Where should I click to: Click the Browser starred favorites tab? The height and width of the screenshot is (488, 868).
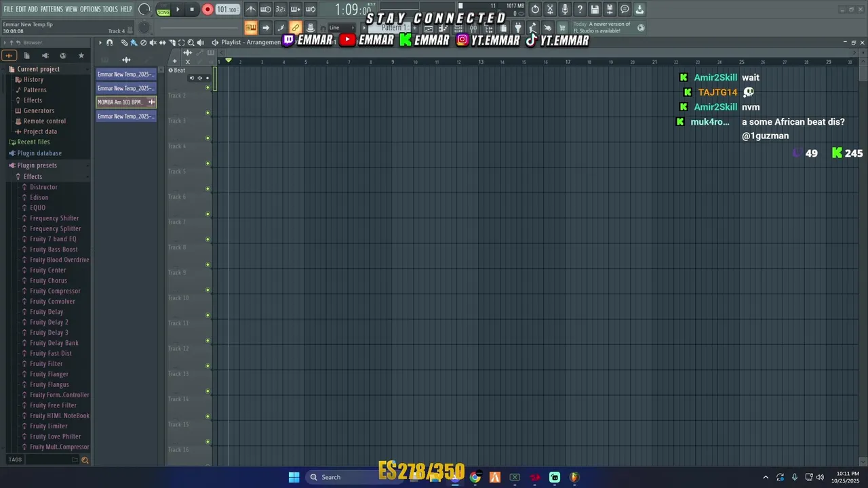point(81,56)
